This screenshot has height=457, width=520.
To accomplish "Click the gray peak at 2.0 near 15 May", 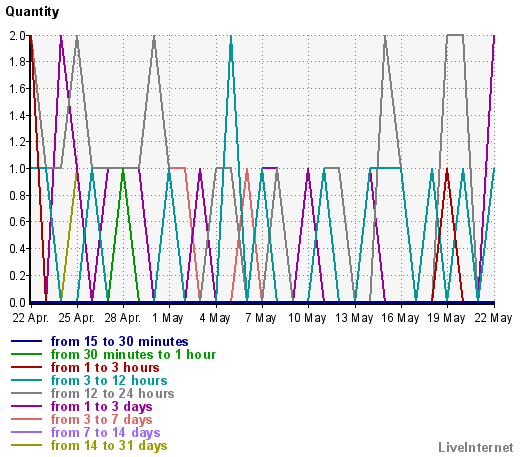I will click(x=385, y=37).
